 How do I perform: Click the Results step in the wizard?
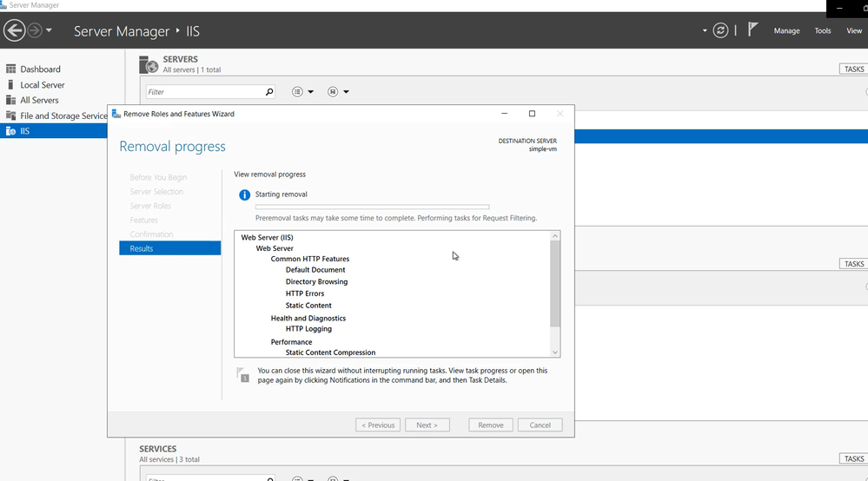pos(170,248)
